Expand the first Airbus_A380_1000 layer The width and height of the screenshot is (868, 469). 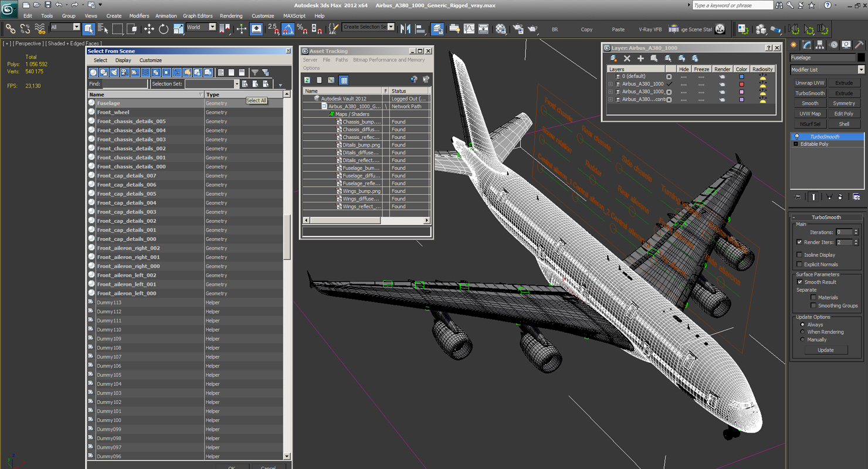tap(611, 84)
